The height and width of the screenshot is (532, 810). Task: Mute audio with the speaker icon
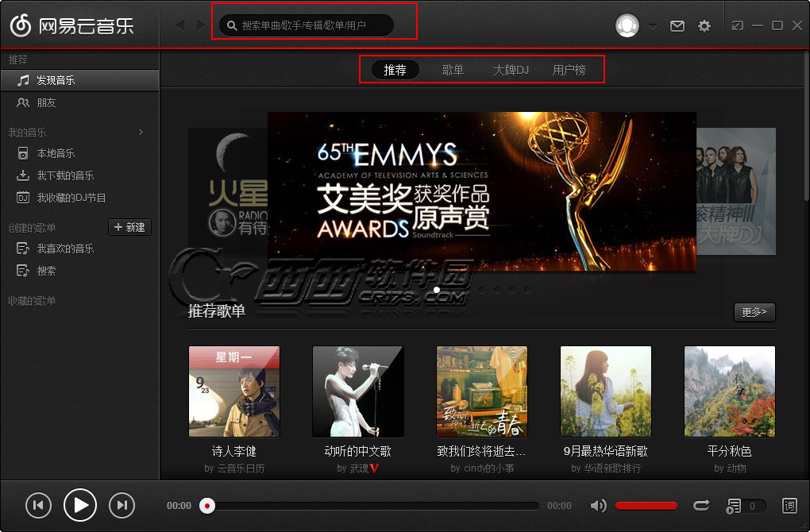[598, 506]
